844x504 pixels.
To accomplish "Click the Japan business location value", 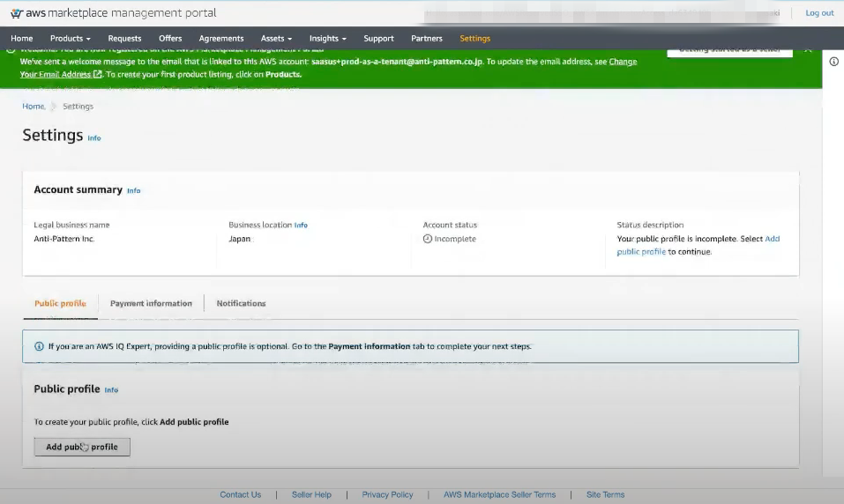I will coord(240,239).
